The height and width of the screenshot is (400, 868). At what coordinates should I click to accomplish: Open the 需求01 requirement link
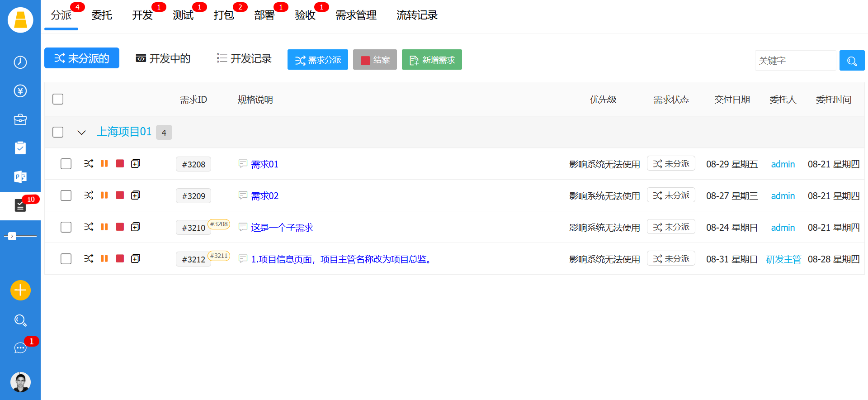[x=264, y=164]
